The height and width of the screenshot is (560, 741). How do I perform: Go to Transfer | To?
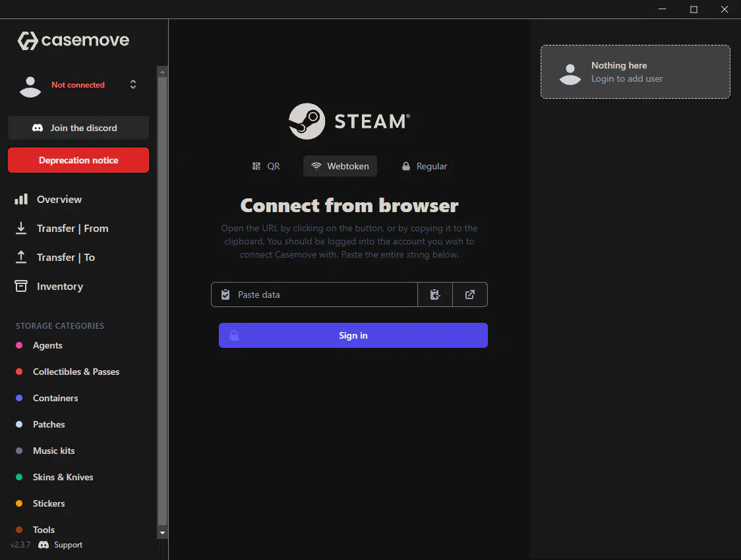[x=66, y=258]
